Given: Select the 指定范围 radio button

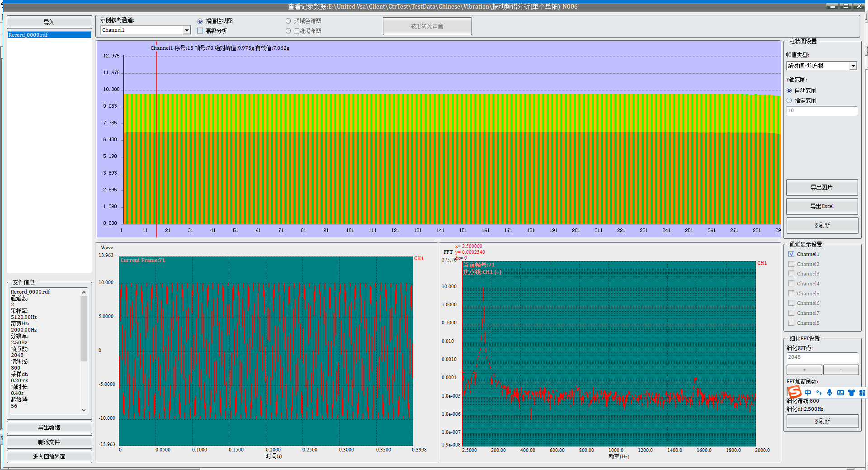Looking at the screenshot, I should (789, 100).
